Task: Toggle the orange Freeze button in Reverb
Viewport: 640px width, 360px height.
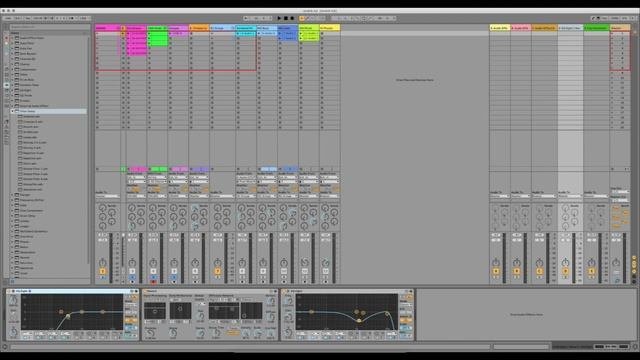Action: [x=233, y=333]
